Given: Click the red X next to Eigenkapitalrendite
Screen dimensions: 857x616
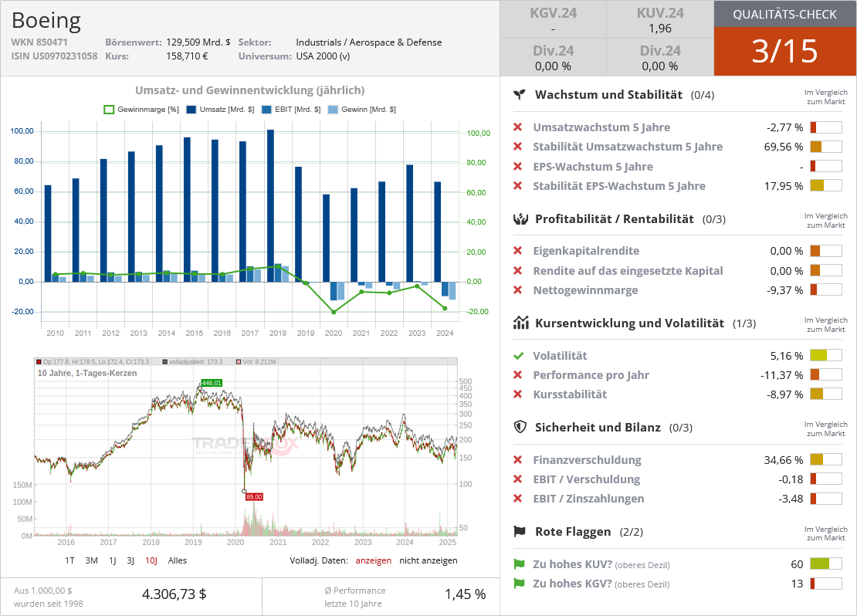Looking at the screenshot, I should pyautogui.click(x=517, y=251).
